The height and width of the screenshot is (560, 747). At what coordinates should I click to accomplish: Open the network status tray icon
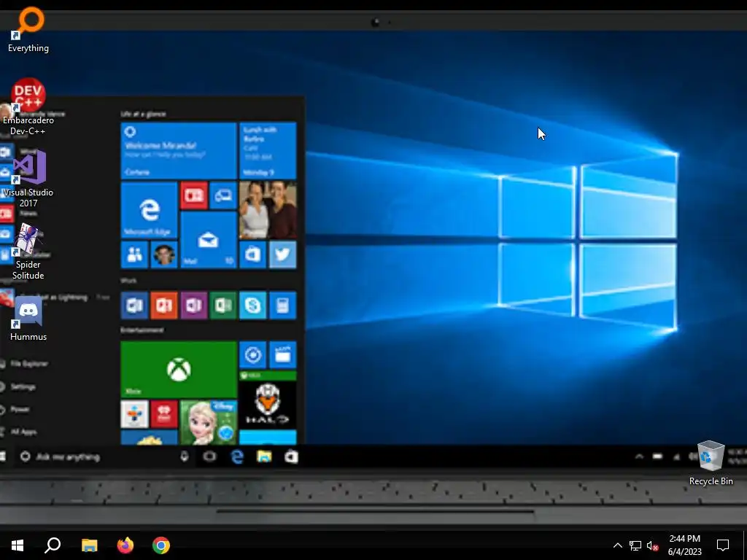click(x=635, y=545)
